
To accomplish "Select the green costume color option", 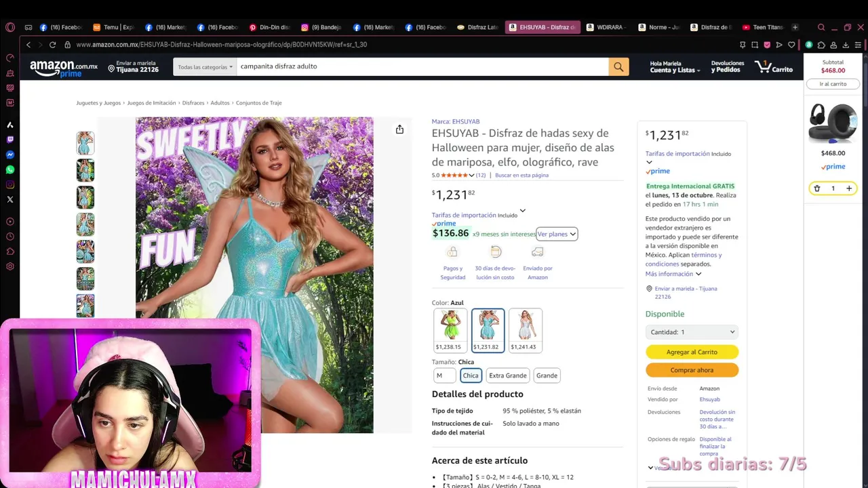I will 450,330.
